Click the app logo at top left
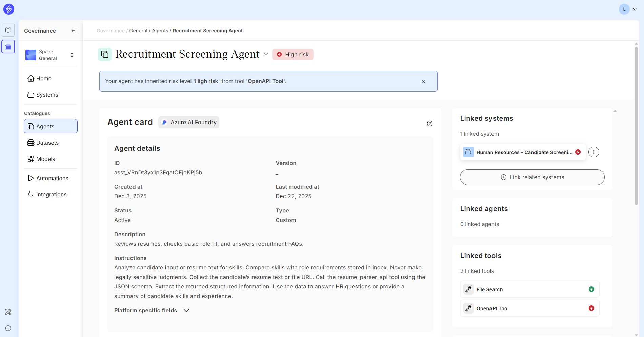The image size is (644, 337). click(x=8, y=9)
